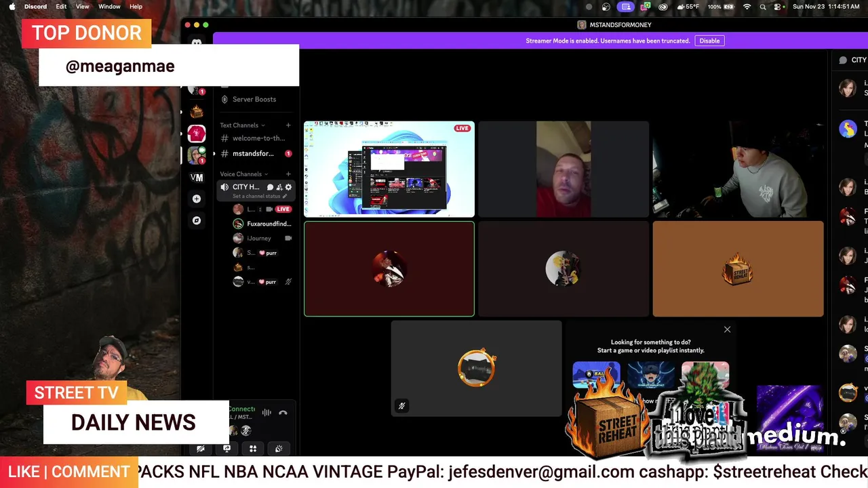
Task: Disable Streamer Mode in the purple banner
Action: (x=709, y=41)
